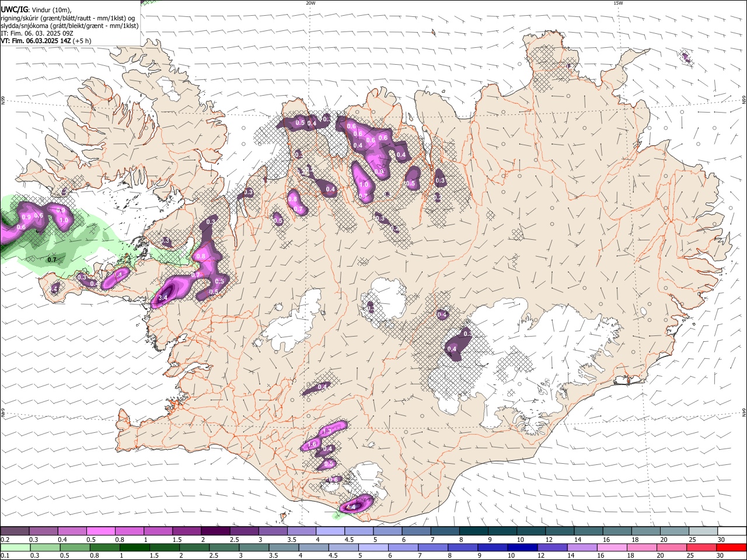Click the bright pink 0.5 swatch in snow scale
Screen dimensions: 747x560
click(x=100, y=531)
